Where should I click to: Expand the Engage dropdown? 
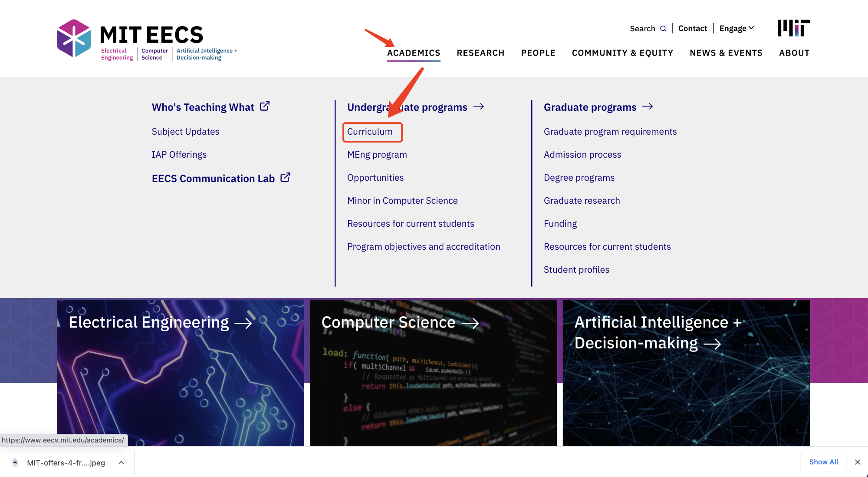coord(737,28)
